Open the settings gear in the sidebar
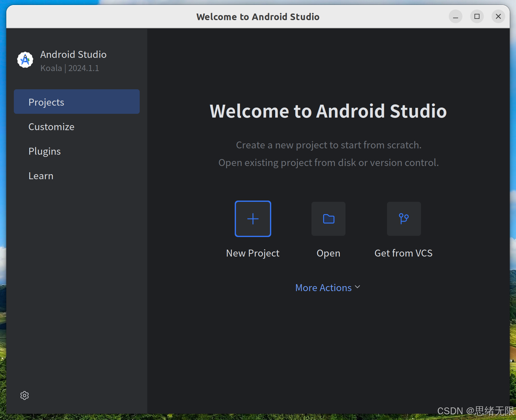The width and height of the screenshot is (516, 420). tap(24, 395)
